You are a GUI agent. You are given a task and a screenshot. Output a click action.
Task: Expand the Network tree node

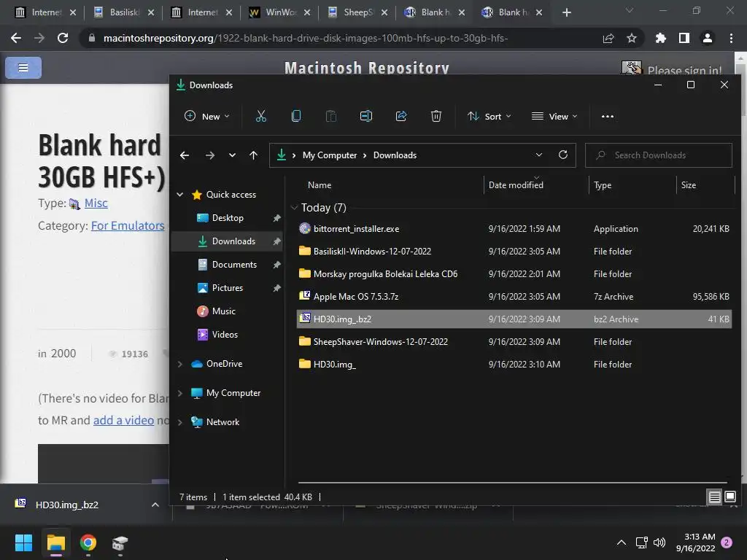(x=180, y=422)
